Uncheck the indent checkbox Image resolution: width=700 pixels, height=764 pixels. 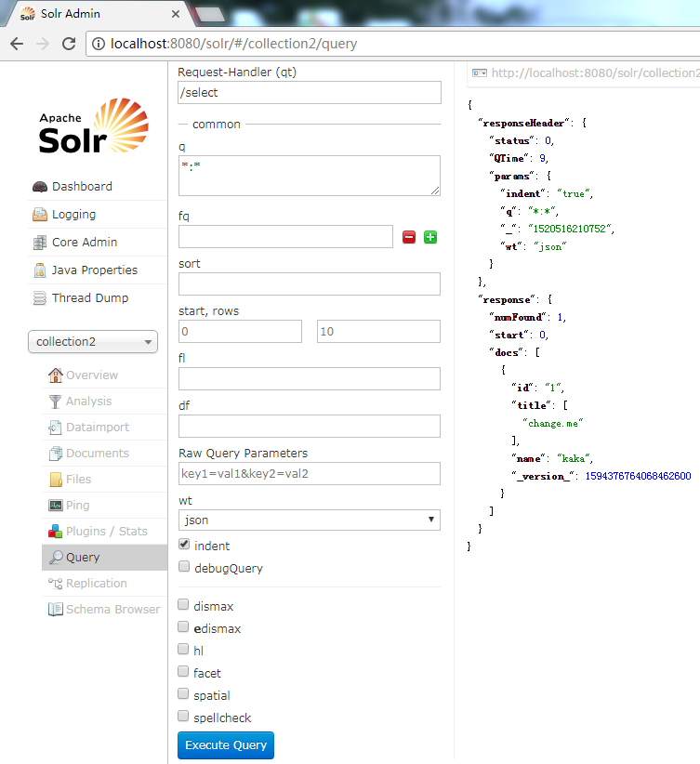coord(184,545)
